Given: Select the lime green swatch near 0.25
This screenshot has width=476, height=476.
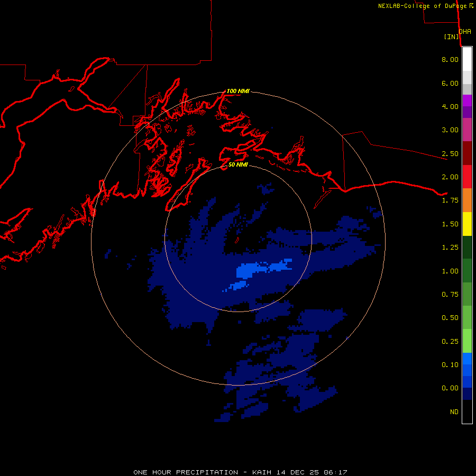Looking at the screenshot, I should point(467,341).
